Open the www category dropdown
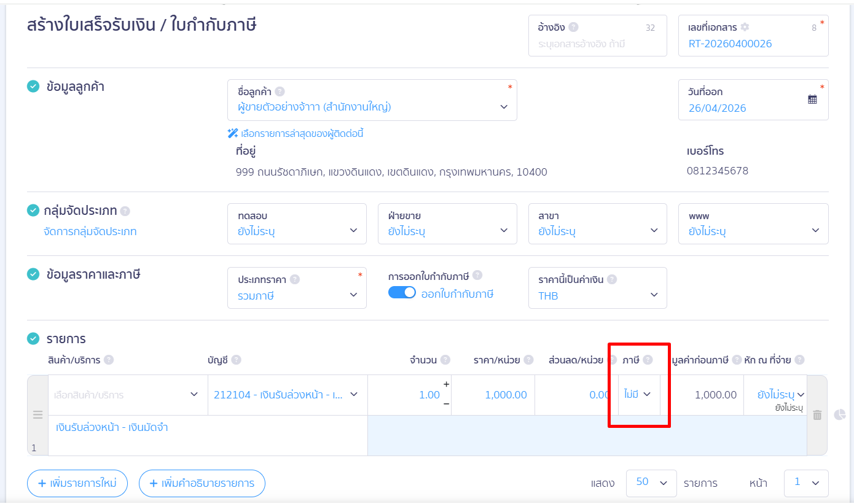 pyautogui.click(x=754, y=224)
